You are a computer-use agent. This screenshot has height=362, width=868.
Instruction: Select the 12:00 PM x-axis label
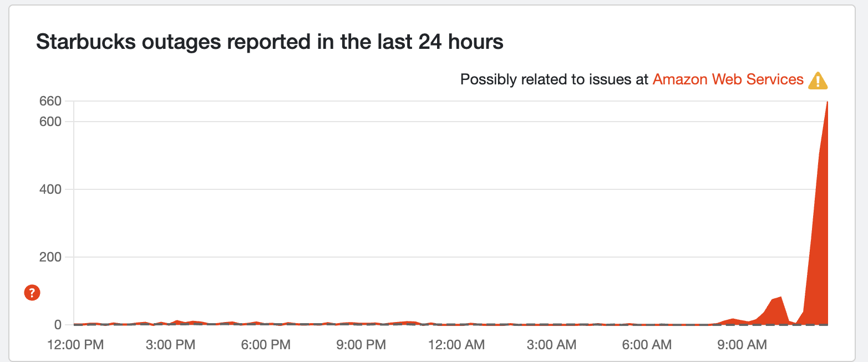pyautogui.click(x=77, y=345)
